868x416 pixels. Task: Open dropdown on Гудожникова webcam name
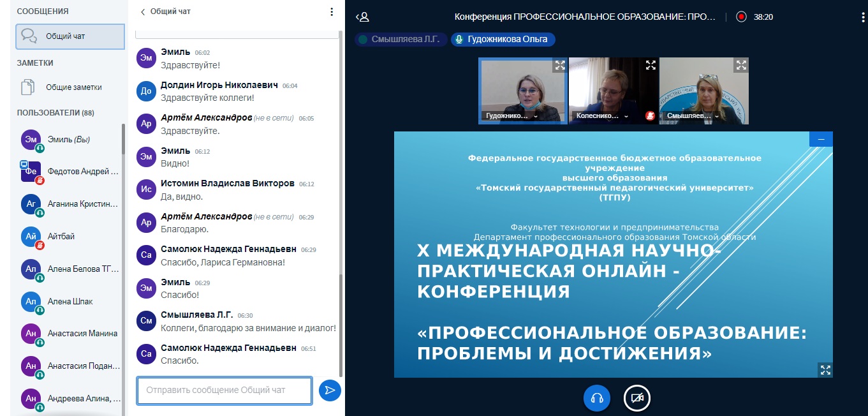[535, 117]
